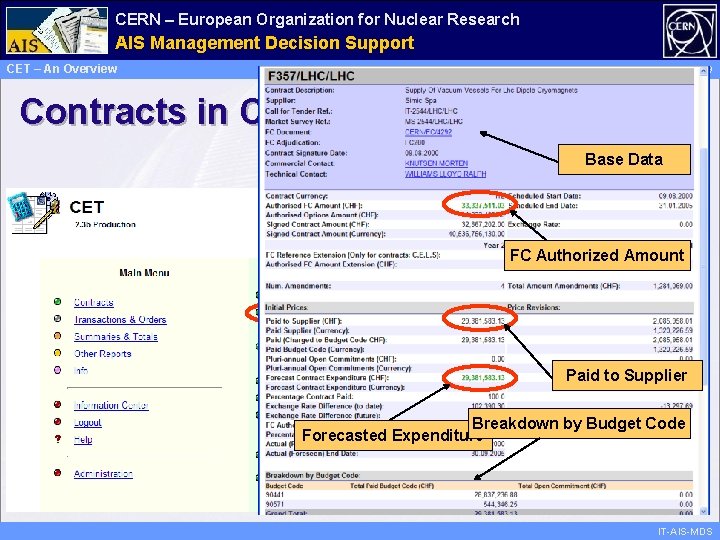Click the market survey reference MS 2544/LHC/LHC
Viewport: 720px width, 540px height.
point(433,121)
